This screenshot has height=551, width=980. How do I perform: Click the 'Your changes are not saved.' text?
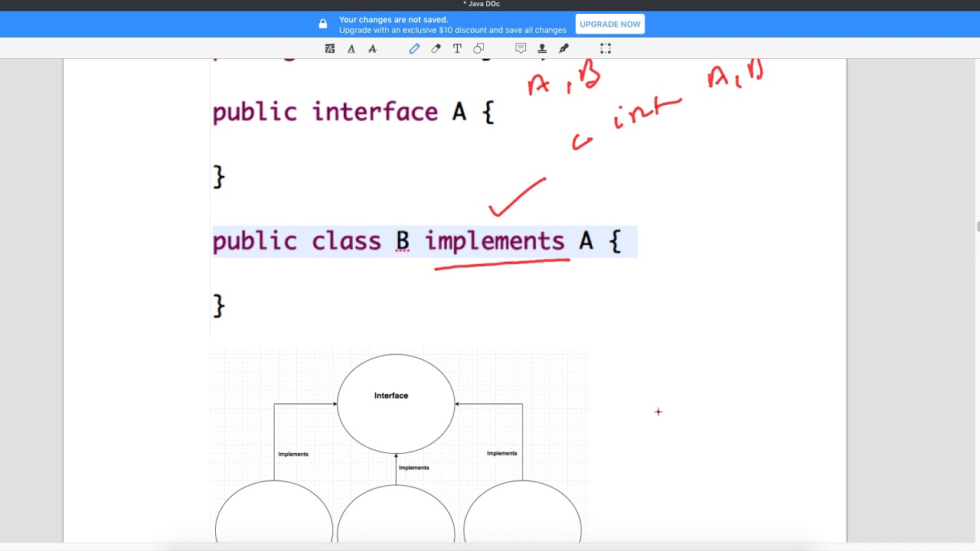394,20
